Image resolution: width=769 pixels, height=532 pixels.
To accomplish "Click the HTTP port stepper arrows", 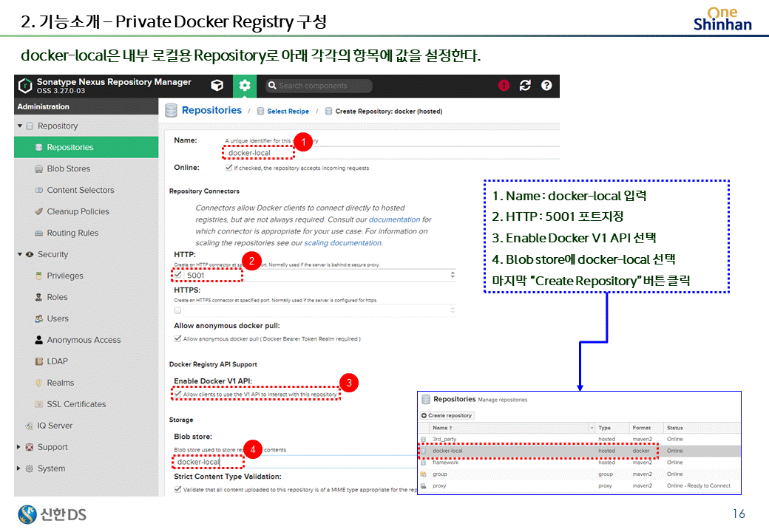I will (453, 276).
